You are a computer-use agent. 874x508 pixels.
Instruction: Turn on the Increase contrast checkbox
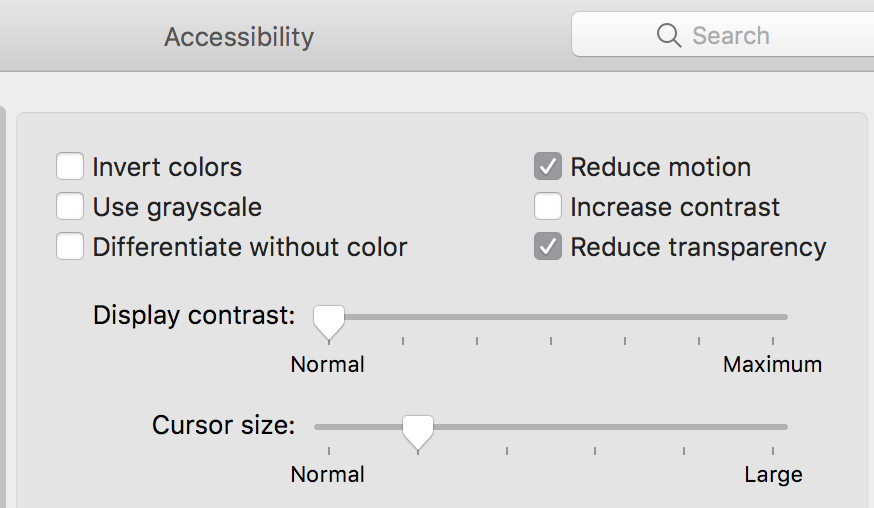[x=548, y=207]
